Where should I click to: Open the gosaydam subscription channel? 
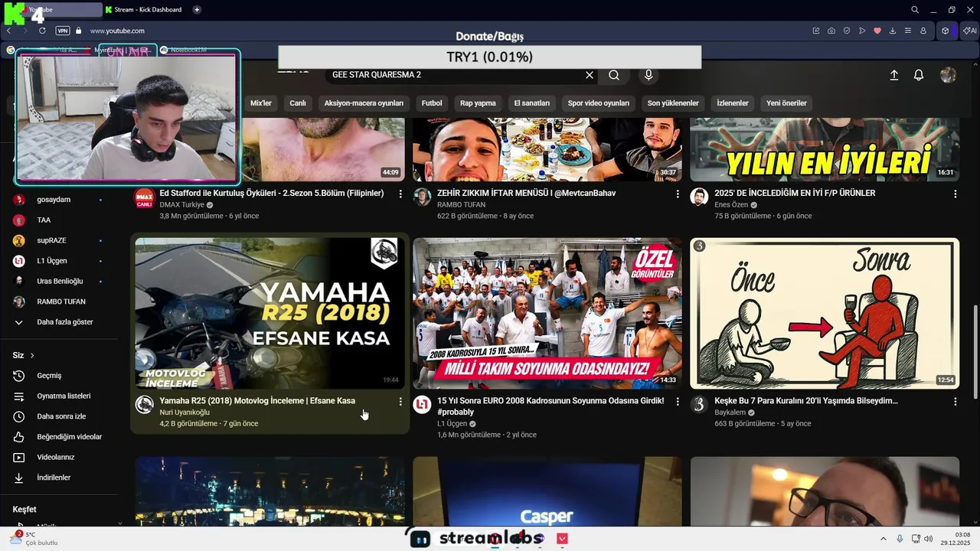coord(54,200)
